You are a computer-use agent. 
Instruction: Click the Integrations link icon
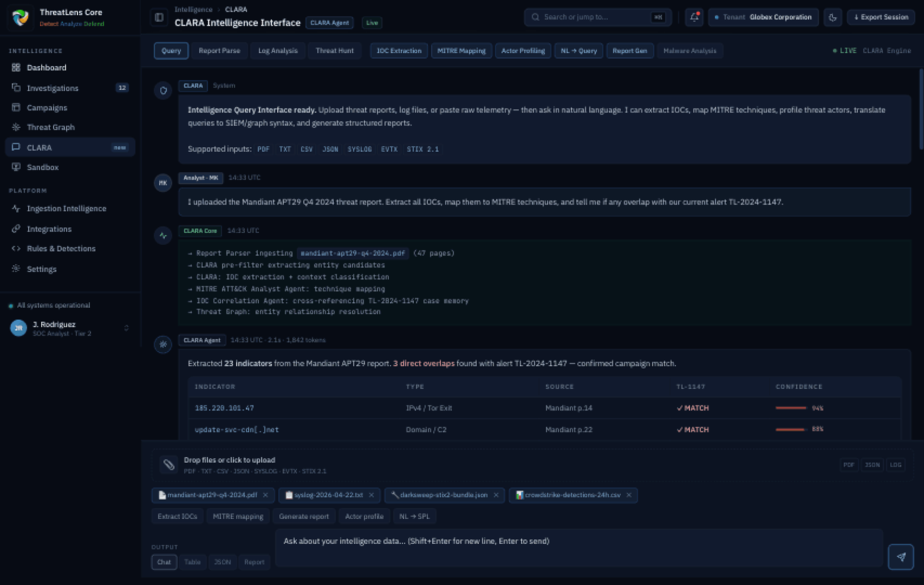tap(16, 228)
